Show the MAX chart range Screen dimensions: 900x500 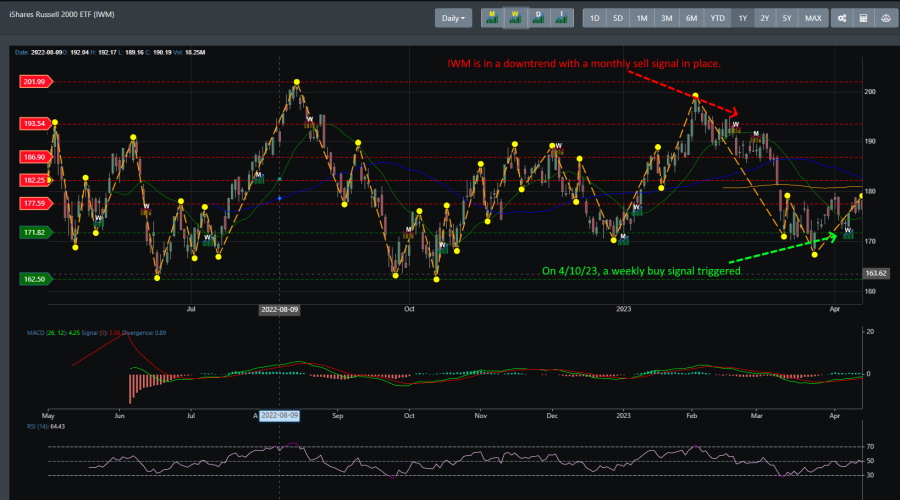click(813, 18)
